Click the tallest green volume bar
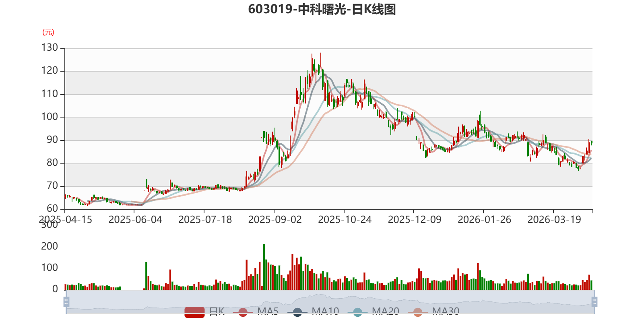The height and width of the screenshot is (322, 644). [x=264, y=267]
